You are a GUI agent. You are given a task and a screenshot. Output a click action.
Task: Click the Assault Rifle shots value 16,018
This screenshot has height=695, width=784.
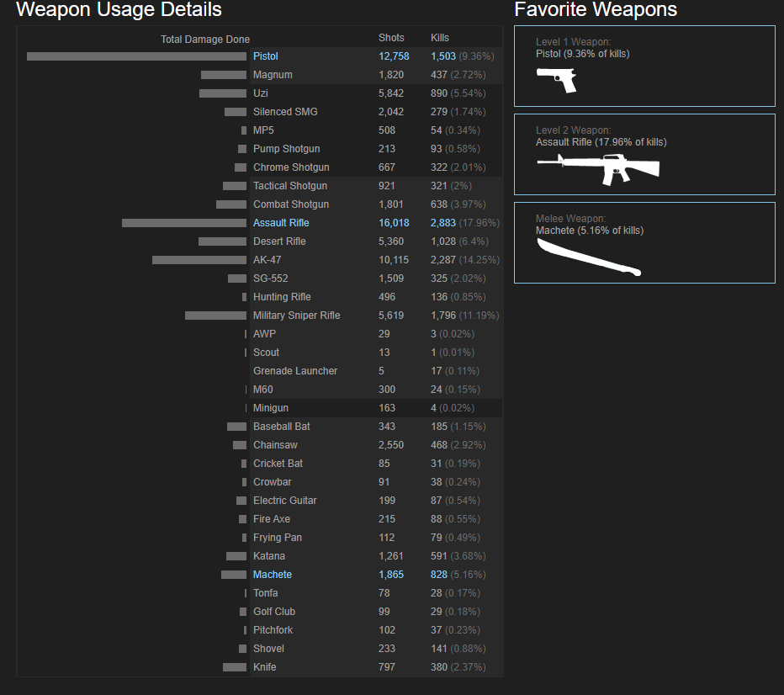(394, 222)
